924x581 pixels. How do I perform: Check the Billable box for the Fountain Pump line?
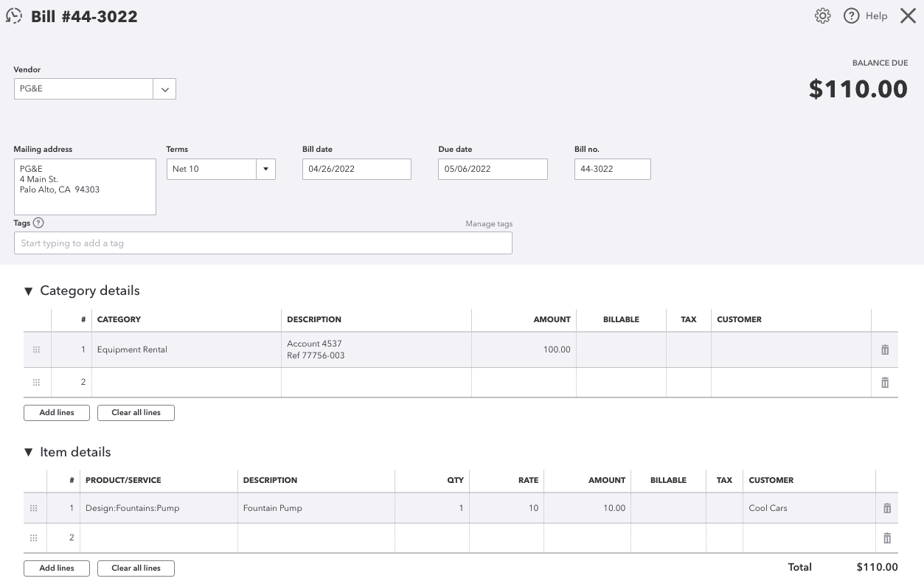667,508
